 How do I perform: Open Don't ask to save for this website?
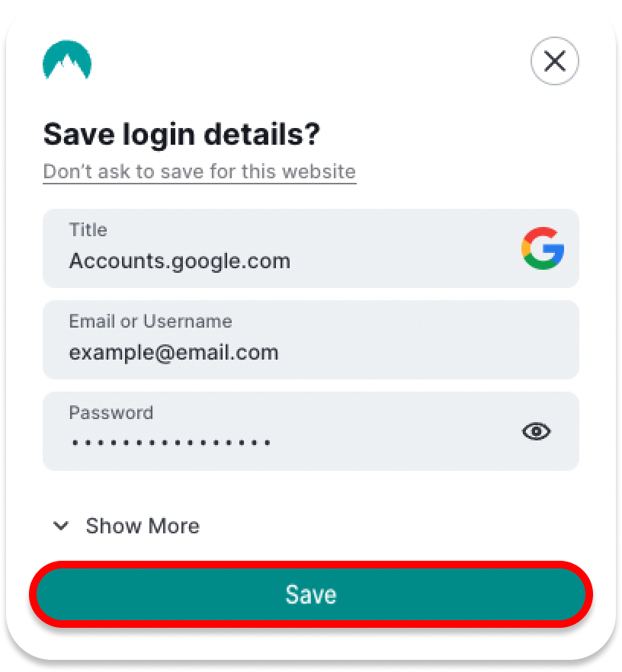point(200,172)
